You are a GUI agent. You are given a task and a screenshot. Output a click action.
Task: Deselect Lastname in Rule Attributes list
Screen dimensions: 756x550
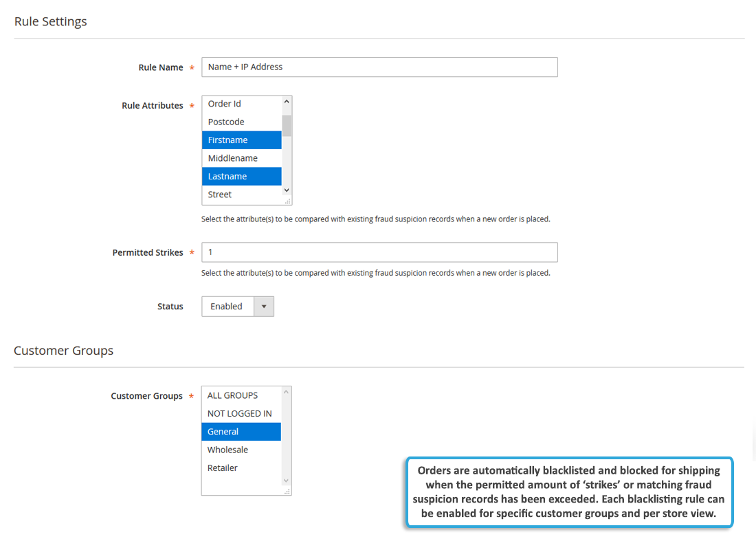[x=241, y=177]
